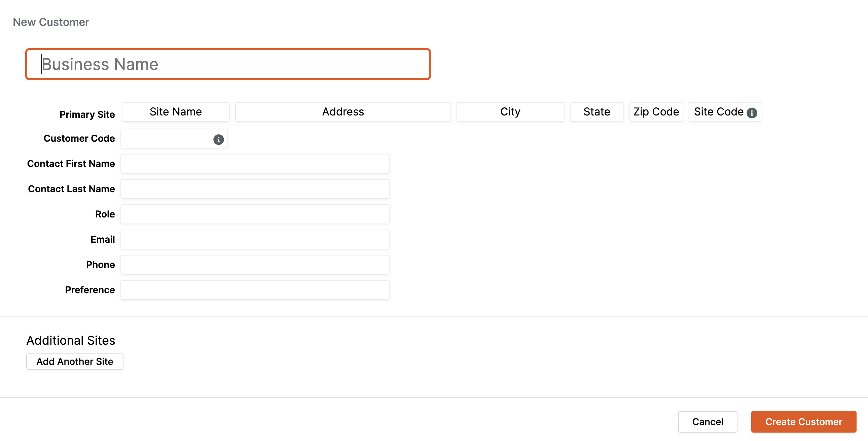The image size is (868, 441).
Task: Click the Customer Code label
Action: pyautogui.click(x=79, y=139)
